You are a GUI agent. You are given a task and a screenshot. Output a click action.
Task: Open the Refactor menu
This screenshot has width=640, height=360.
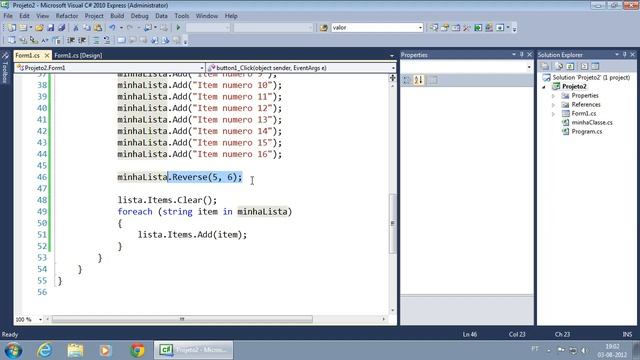point(67,16)
